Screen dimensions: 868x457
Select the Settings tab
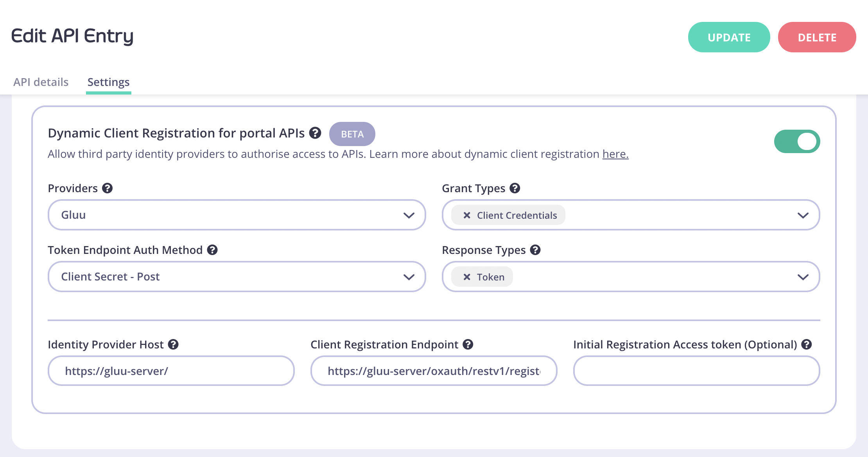click(x=108, y=82)
